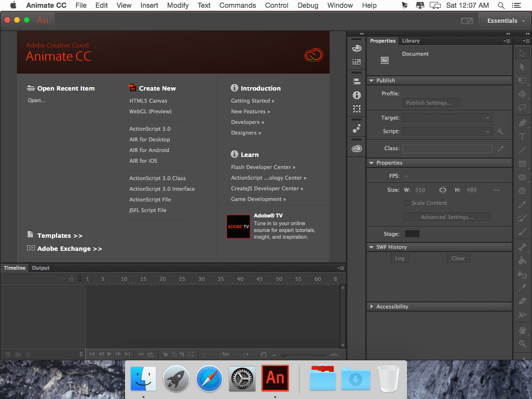Toggle the timeline layer lock icon
This screenshot has width=532, height=399.
click(71, 278)
